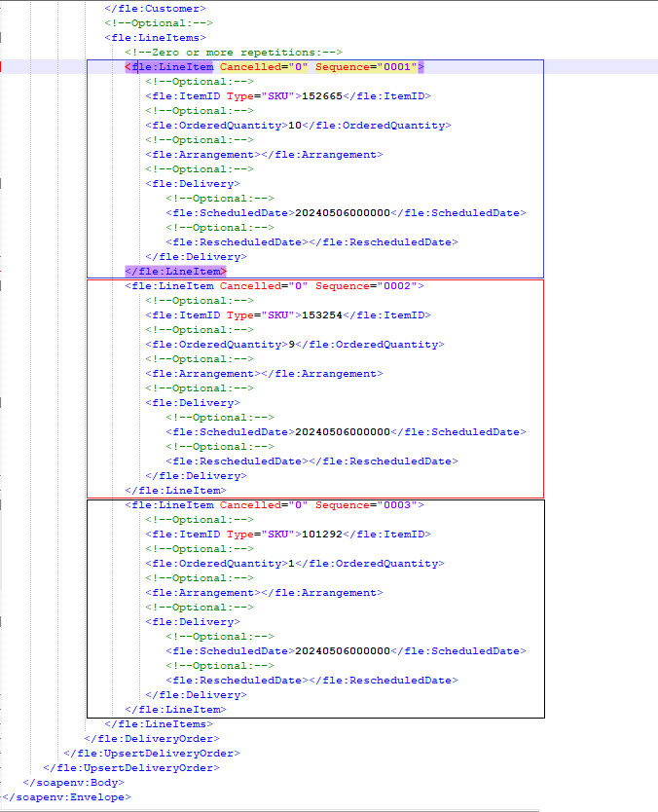The image size is (658, 812).
Task: Click Cancelled="0" on the Sequence 0002 line
Action: click(264, 286)
